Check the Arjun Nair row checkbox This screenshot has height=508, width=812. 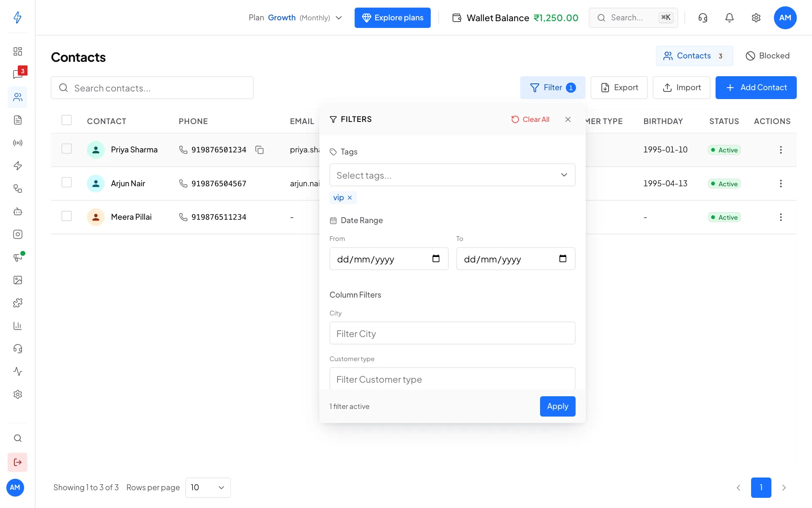click(66, 182)
